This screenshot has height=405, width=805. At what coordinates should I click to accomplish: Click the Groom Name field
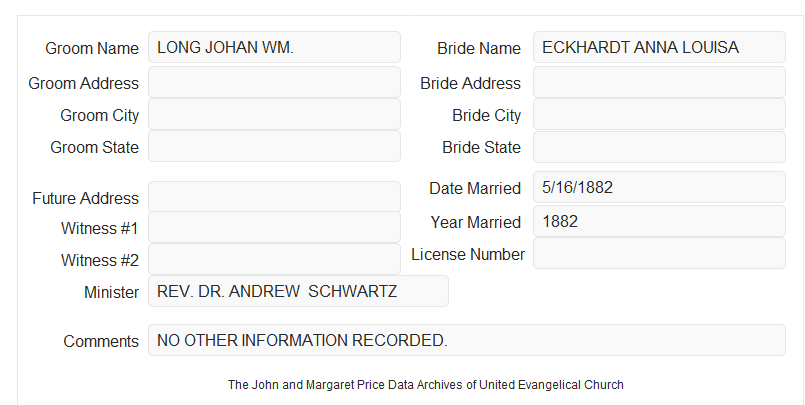(274, 47)
